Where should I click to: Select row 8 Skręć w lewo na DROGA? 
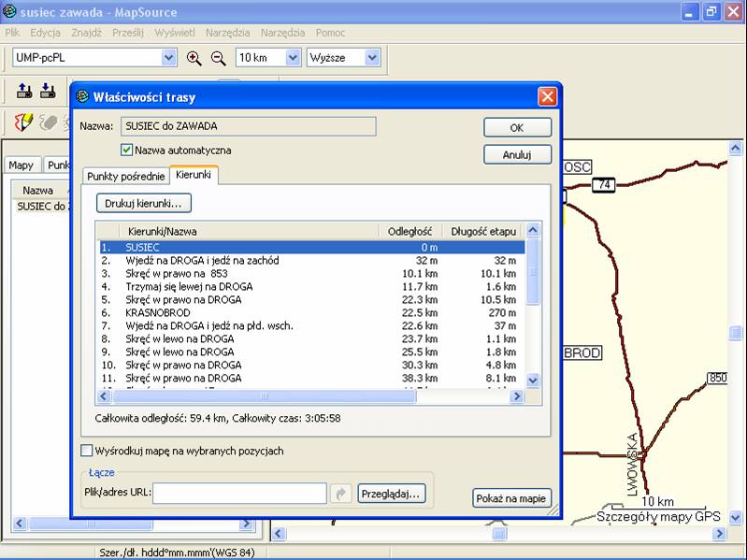(311, 339)
